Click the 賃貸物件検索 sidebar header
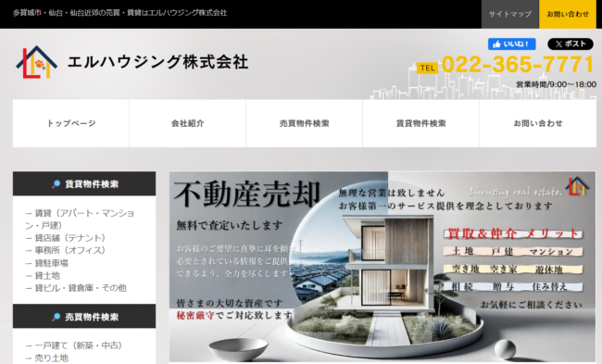The height and width of the screenshot is (364, 602). [x=84, y=184]
